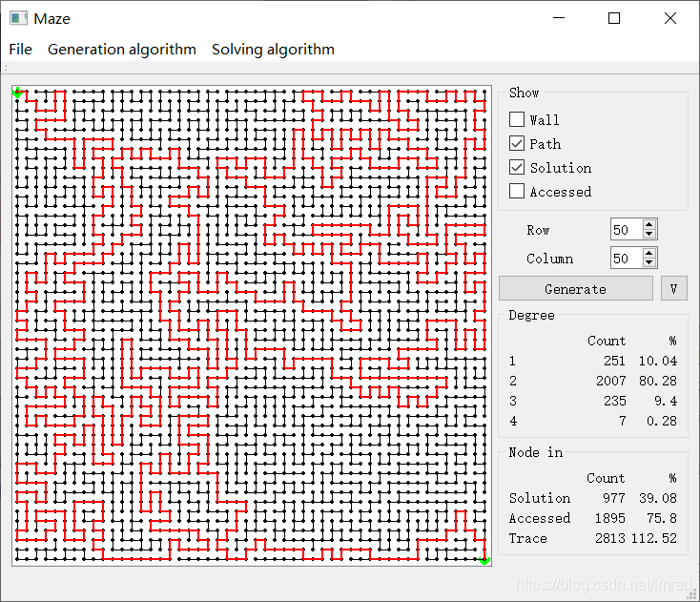Decrease Row value with down arrow
This screenshot has width=700, height=602.
pyautogui.click(x=649, y=235)
